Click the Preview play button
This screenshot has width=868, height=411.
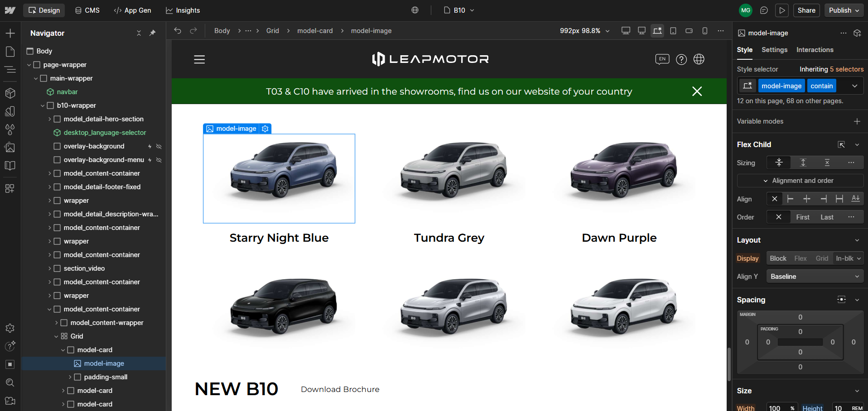782,10
